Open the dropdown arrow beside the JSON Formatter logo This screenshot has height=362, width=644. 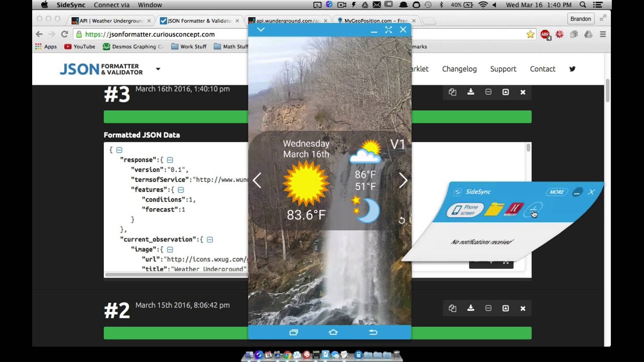[x=158, y=69]
